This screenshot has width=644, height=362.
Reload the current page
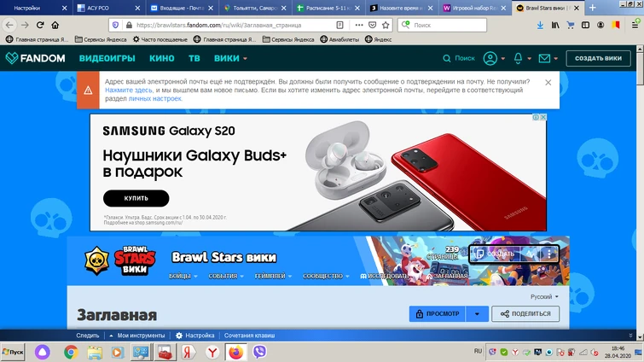pos(40,25)
